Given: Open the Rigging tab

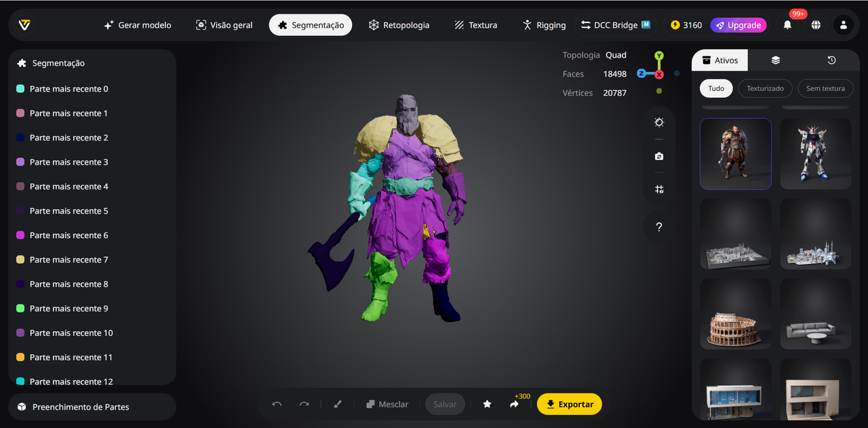Looking at the screenshot, I should click(x=544, y=25).
